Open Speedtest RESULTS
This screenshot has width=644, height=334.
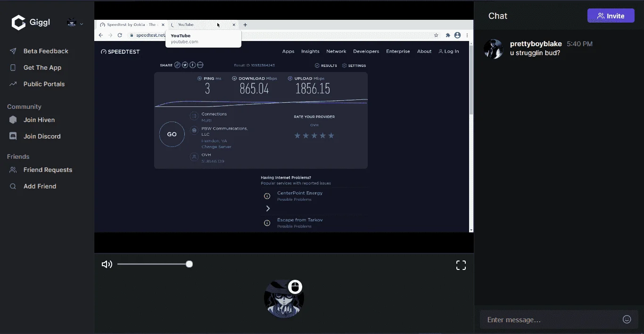tap(326, 65)
